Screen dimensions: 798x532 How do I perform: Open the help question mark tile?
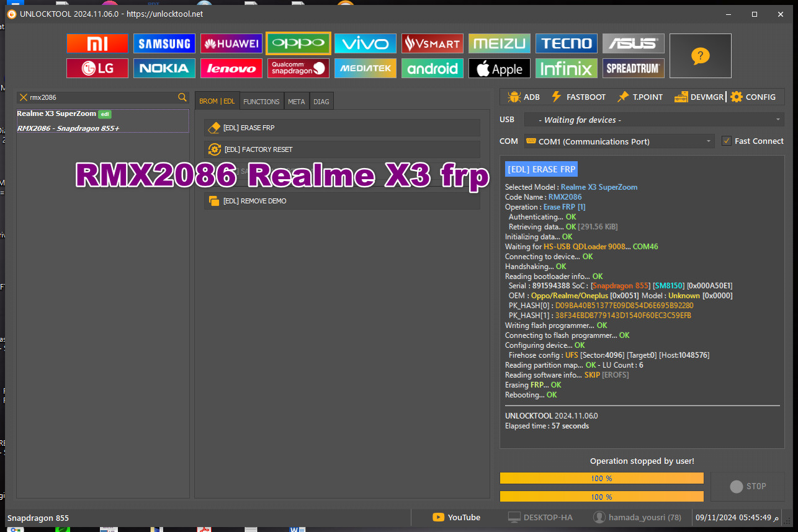click(x=701, y=56)
